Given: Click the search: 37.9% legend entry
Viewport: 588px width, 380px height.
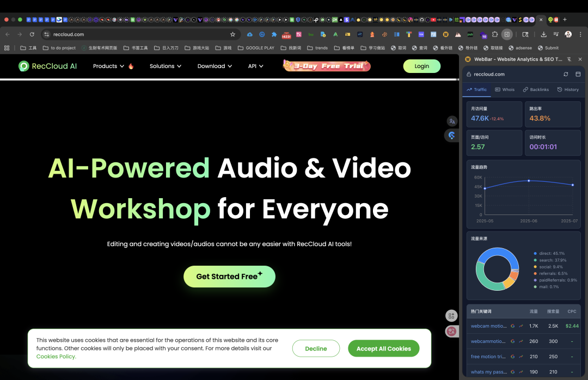Looking at the screenshot, I should coord(550,260).
